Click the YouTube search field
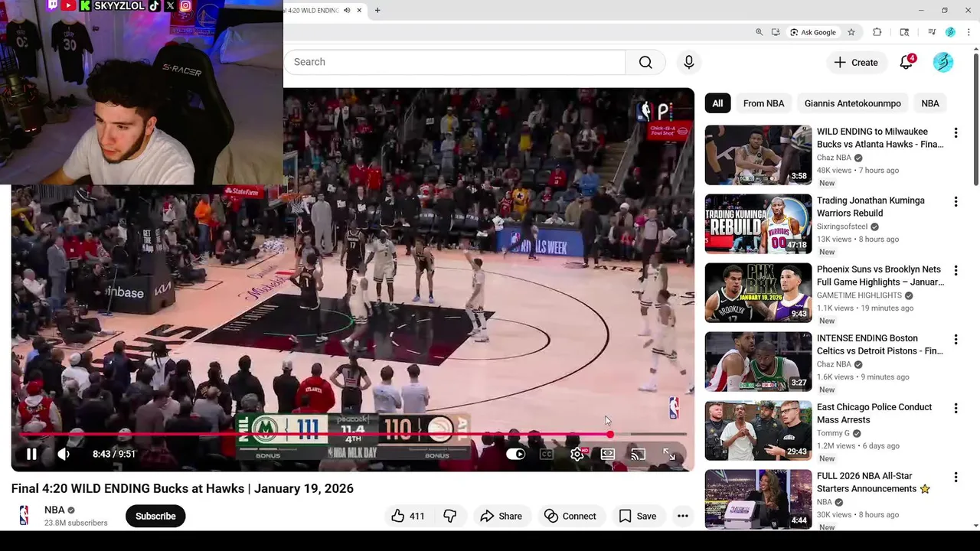980x551 pixels. (455, 62)
